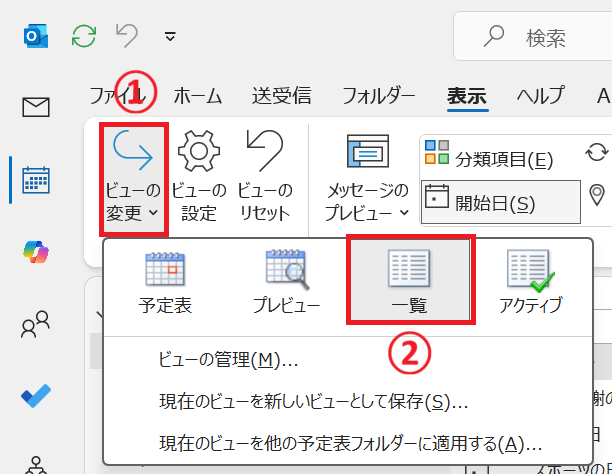Open the quick access toolbar customize dropdown
This screenshot has width=612, height=474.
click(x=170, y=36)
